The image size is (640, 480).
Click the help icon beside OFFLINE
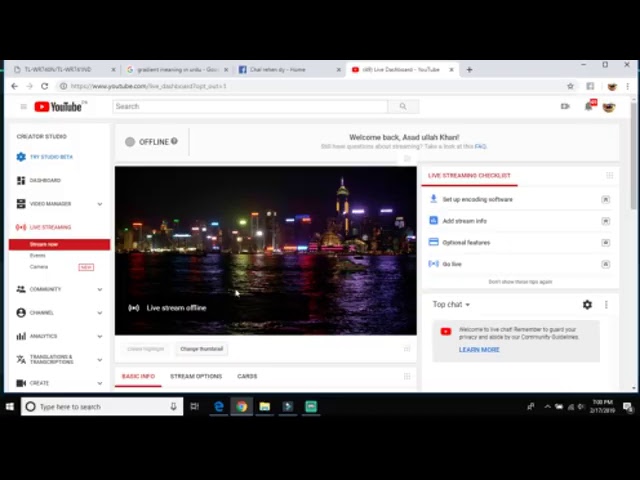tap(174, 141)
